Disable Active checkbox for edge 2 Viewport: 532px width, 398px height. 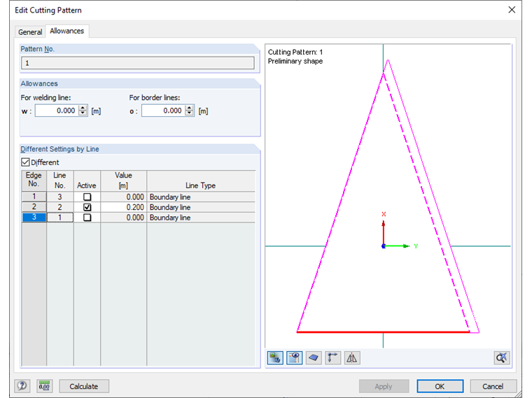(x=87, y=207)
